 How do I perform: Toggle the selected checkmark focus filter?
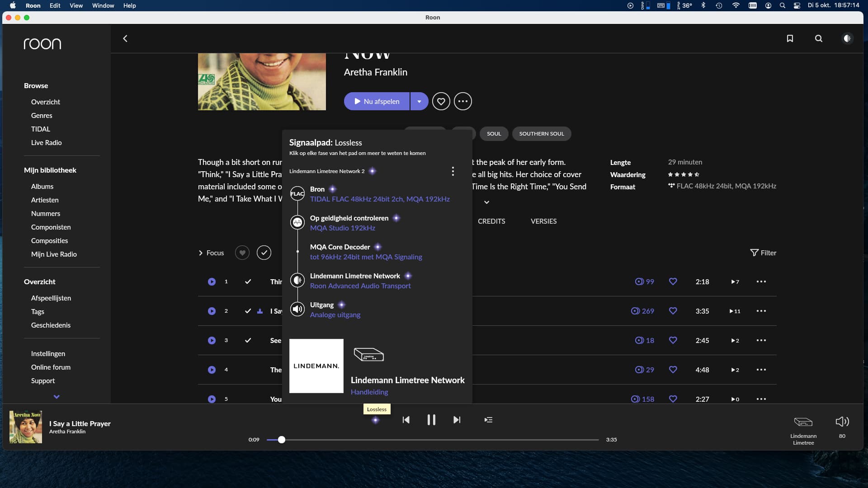[x=264, y=253]
